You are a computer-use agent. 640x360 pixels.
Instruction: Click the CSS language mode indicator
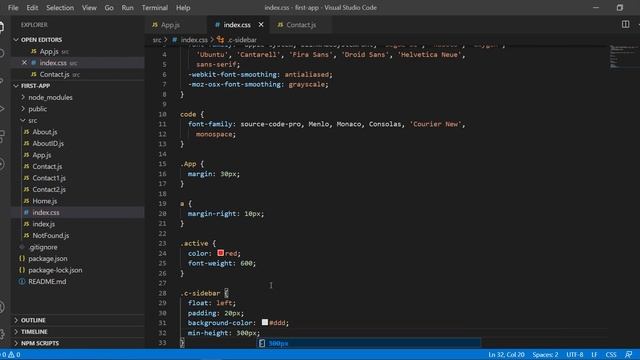(x=611, y=355)
